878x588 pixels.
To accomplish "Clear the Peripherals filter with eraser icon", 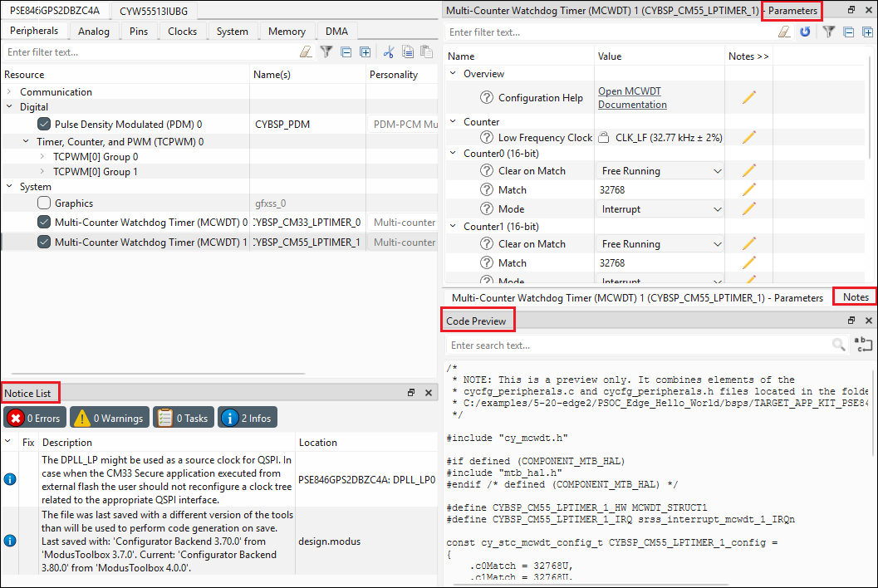I will click(x=306, y=52).
